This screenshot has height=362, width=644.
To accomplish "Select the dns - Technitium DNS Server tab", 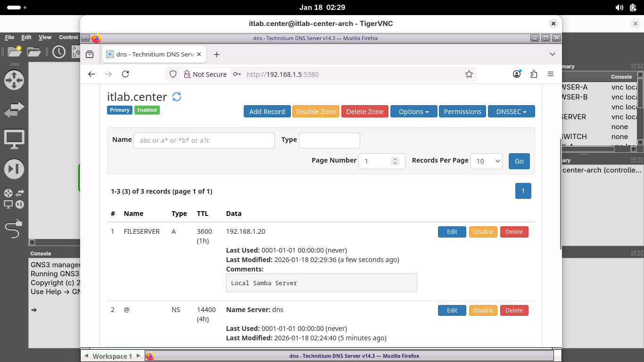I will tap(154, 54).
